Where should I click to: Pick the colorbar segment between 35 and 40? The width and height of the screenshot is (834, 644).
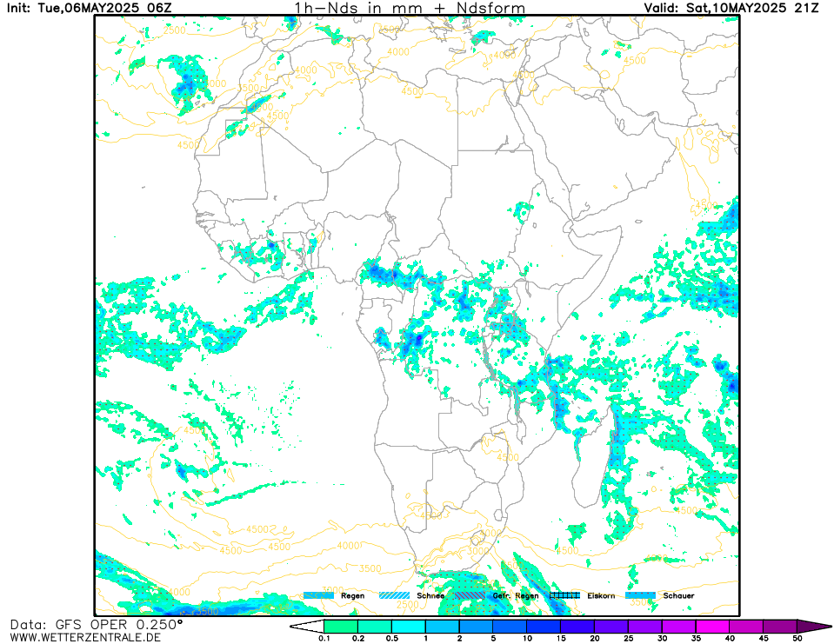pos(712,627)
